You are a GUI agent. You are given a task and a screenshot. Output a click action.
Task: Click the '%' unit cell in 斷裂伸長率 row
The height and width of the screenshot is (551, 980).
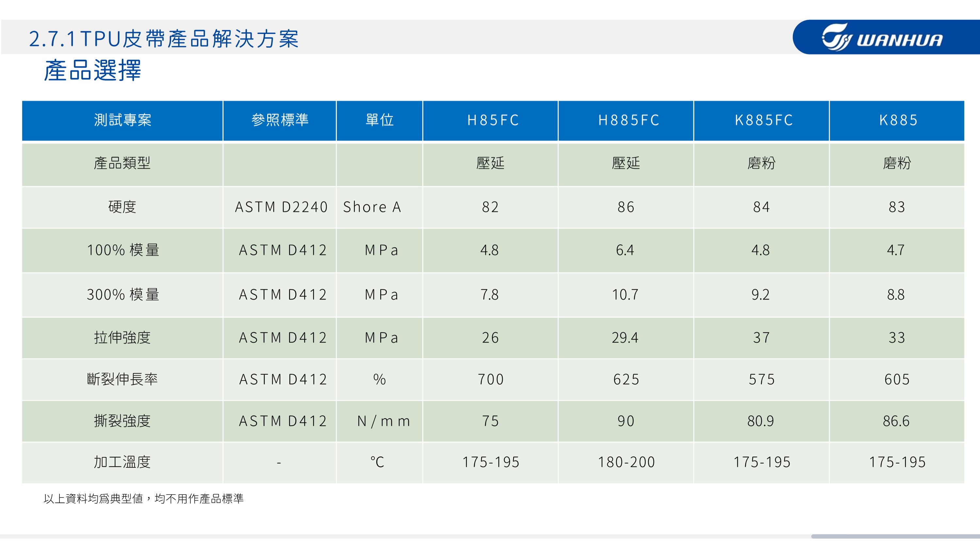tap(379, 380)
